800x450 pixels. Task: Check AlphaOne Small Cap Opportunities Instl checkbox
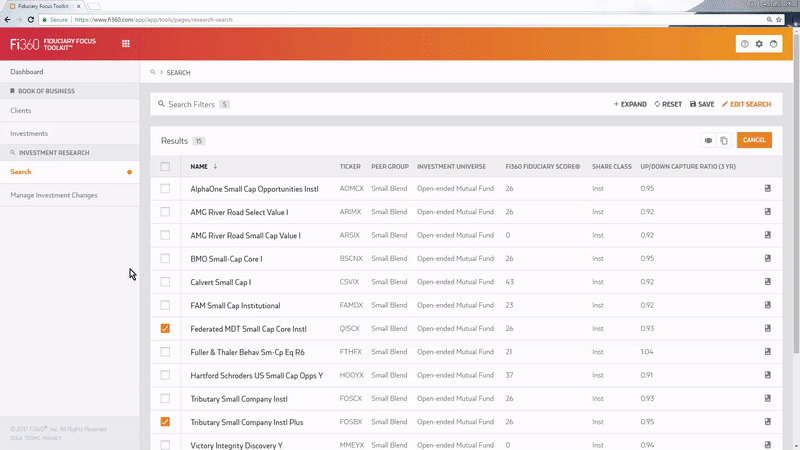click(165, 188)
